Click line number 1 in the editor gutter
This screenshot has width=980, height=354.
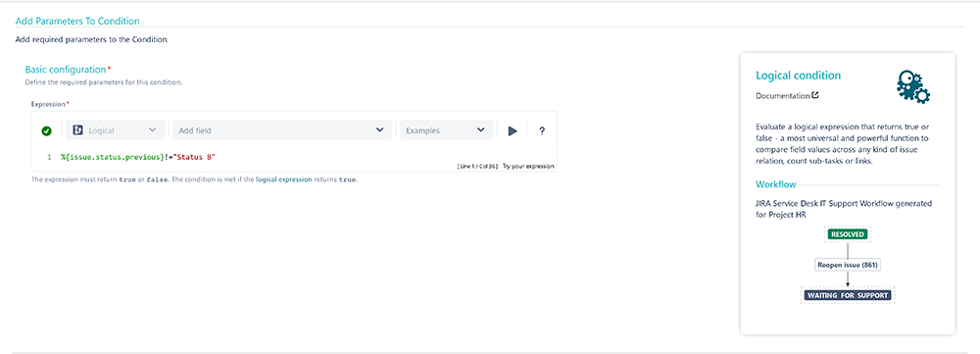point(49,157)
